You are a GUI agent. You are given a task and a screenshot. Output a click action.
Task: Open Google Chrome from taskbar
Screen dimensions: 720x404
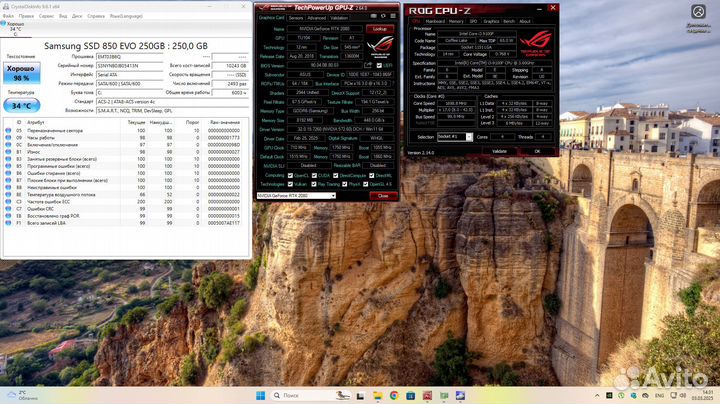[x=394, y=395]
